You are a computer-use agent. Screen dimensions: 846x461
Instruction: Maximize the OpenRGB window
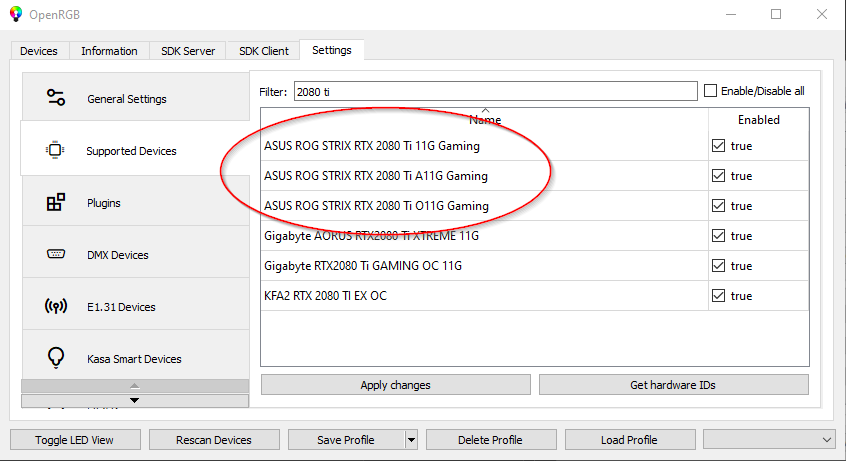point(776,14)
